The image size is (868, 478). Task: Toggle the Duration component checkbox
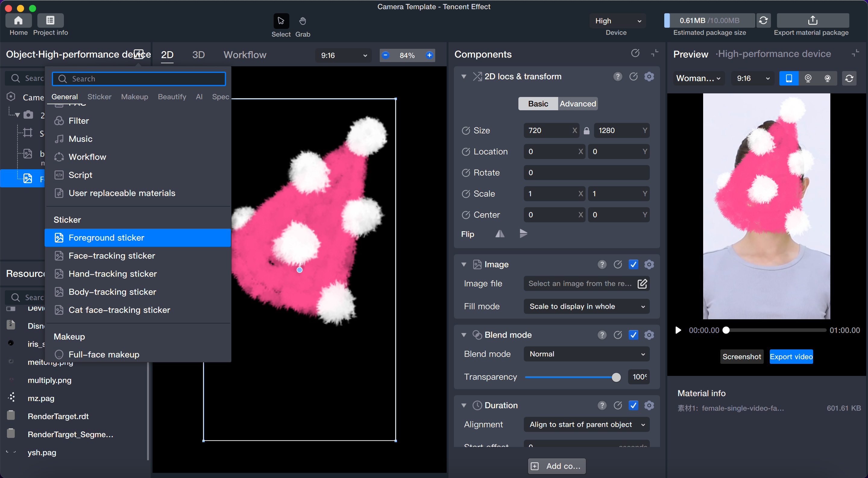pos(633,405)
